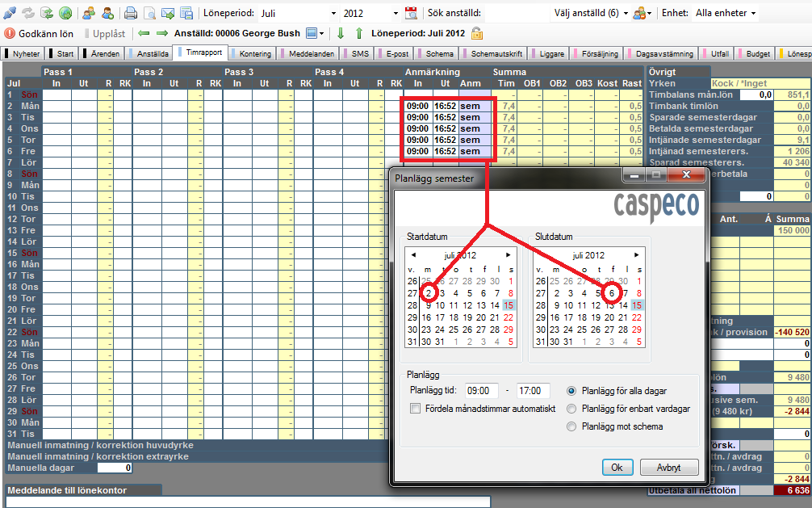Click Kock / *Inget cell under Övrigt
This screenshot has width=812, height=508.
tap(760, 83)
